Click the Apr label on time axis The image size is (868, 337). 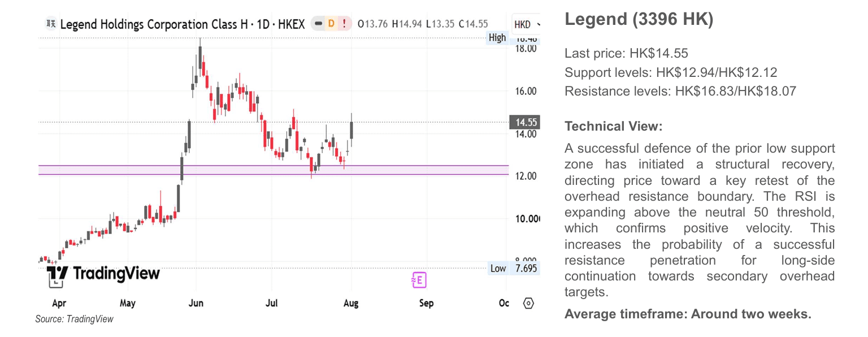pyautogui.click(x=59, y=303)
